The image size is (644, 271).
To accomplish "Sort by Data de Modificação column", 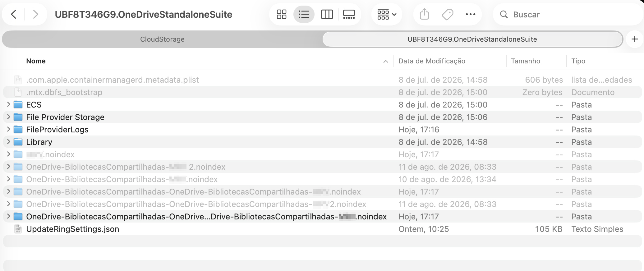I will pos(432,61).
